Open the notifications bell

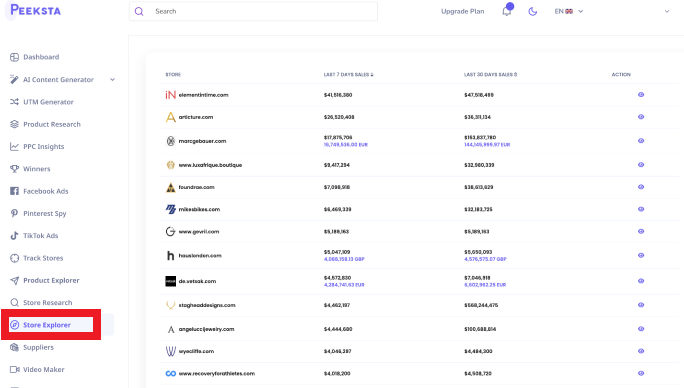click(x=506, y=11)
